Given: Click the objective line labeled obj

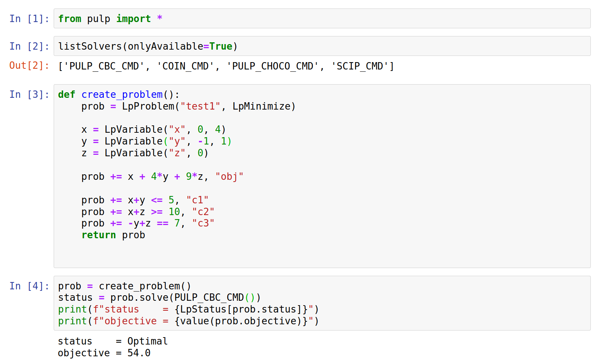Looking at the screenshot, I should tap(162, 176).
